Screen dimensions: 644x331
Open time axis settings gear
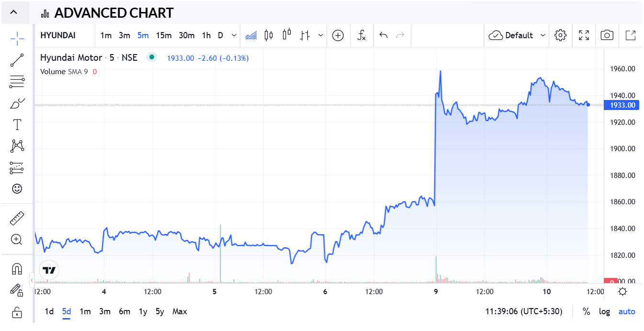pyautogui.click(x=622, y=292)
